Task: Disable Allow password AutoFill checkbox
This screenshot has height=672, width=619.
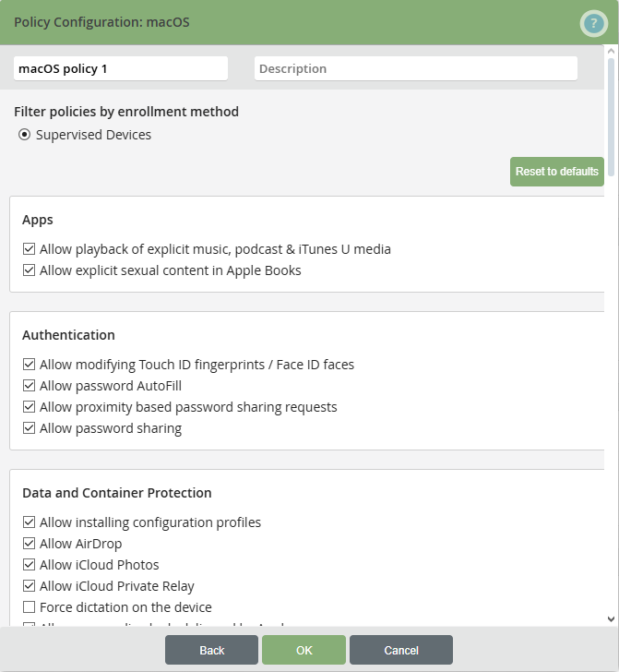Action: pyautogui.click(x=30, y=386)
